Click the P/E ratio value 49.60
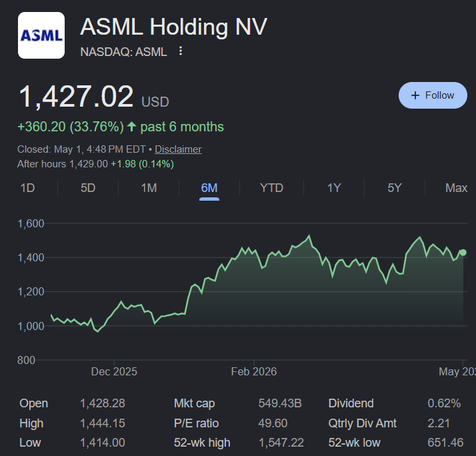This screenshot has width=476, height=456. 273,423
